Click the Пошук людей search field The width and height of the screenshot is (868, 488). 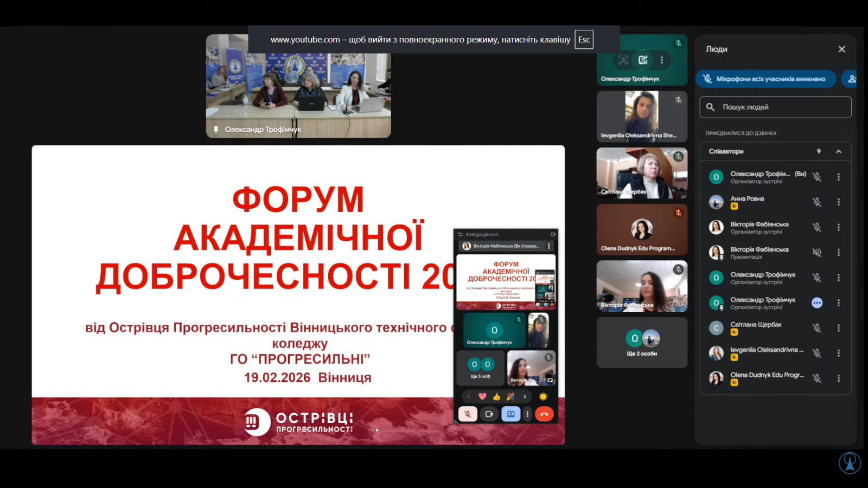776,107
